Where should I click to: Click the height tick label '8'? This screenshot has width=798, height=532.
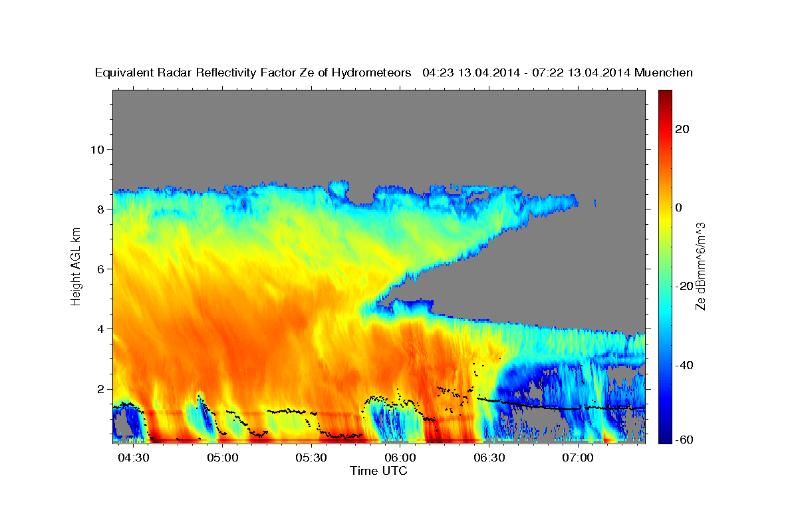coord(100,209)
